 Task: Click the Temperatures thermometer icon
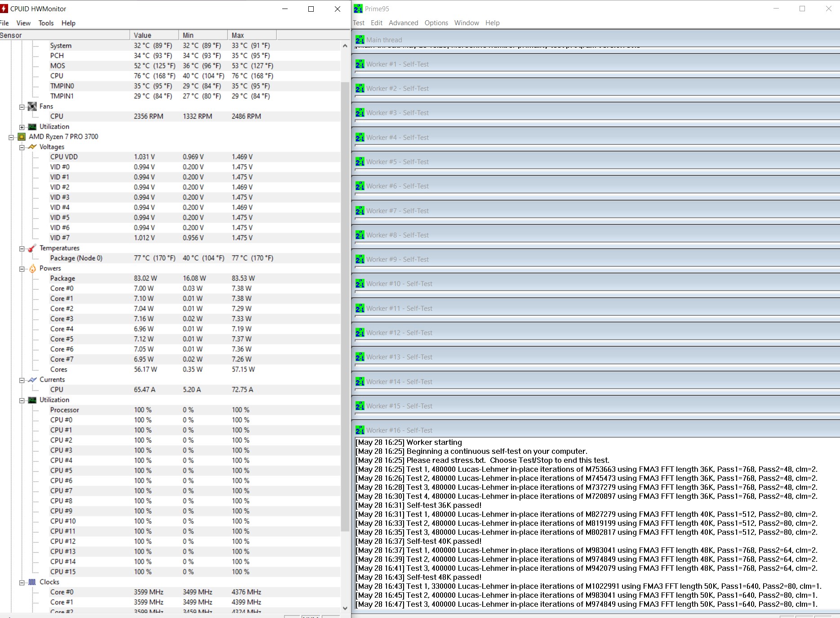tap(32, 248)
